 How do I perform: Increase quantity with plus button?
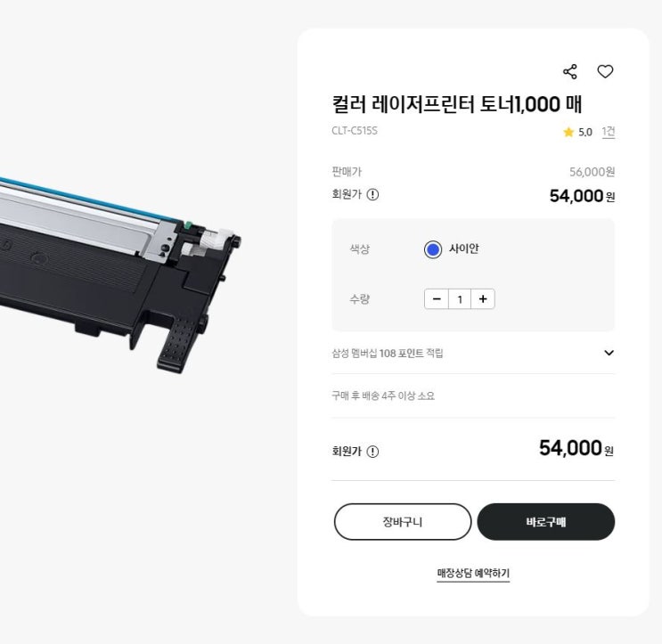483,298
